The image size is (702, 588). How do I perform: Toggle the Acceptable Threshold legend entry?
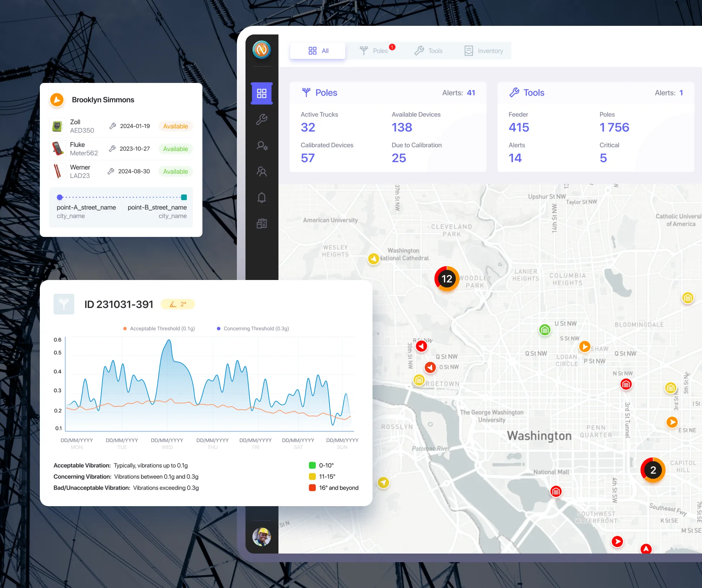coord(159,328)
